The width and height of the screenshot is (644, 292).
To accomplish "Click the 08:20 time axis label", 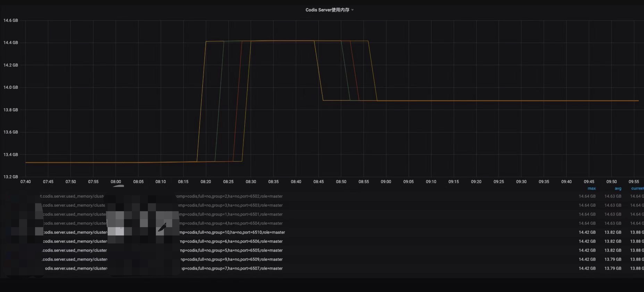I will [206, 182].
